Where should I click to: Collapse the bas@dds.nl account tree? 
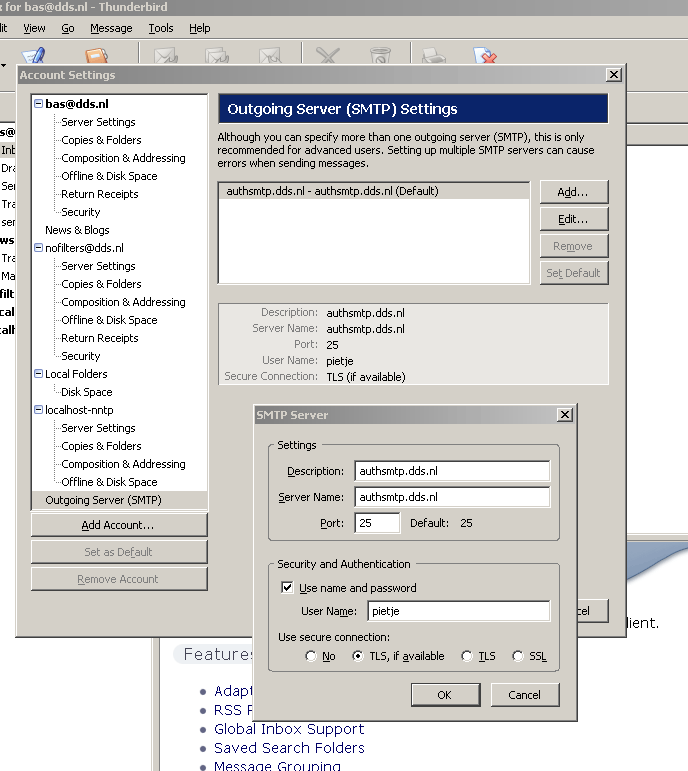coord(38,104)
